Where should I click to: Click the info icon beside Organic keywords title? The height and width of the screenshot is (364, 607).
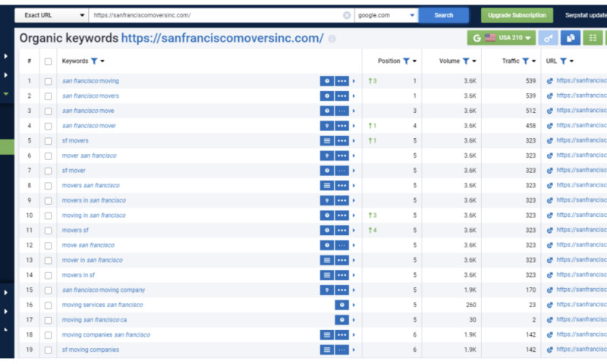tap(332, 39)
